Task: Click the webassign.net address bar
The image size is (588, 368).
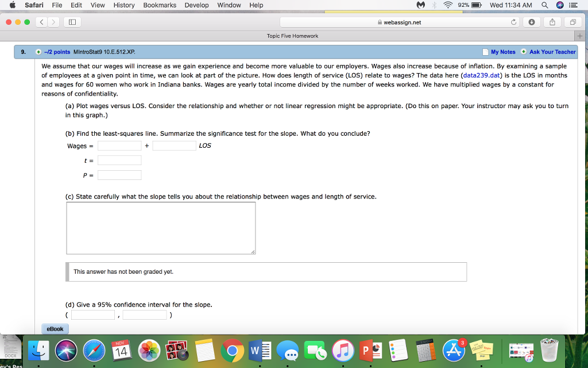Action: [x=399, y=22]
